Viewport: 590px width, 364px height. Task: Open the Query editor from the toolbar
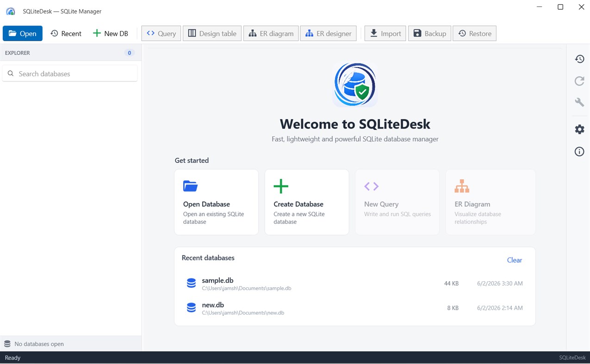(161, 33)
